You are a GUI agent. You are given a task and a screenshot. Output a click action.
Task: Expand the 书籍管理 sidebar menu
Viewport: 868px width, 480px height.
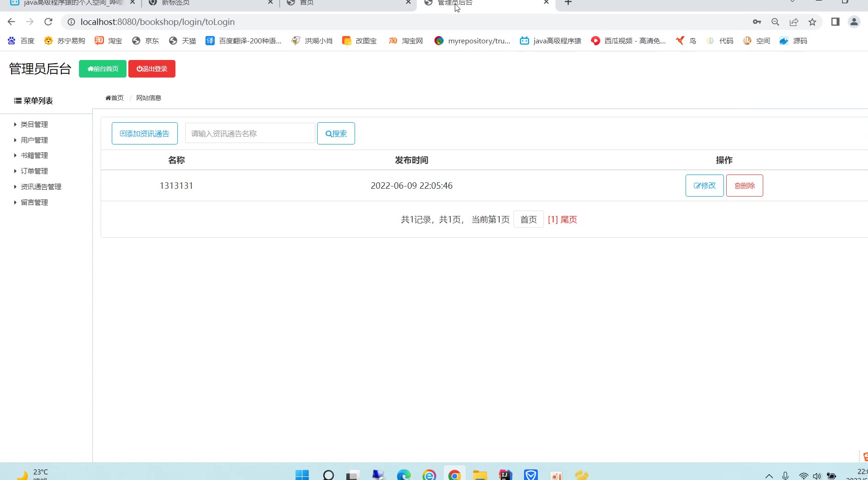34,156
